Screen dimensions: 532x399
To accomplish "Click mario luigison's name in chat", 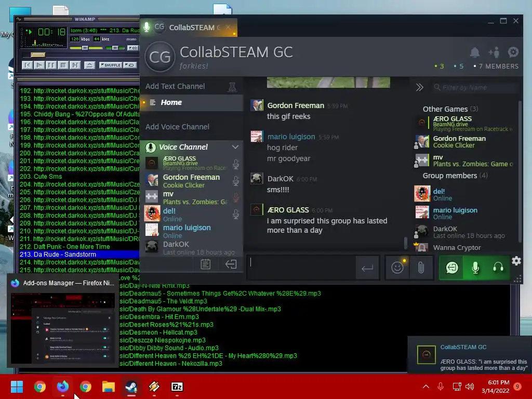I will click(x=291, y=137).
